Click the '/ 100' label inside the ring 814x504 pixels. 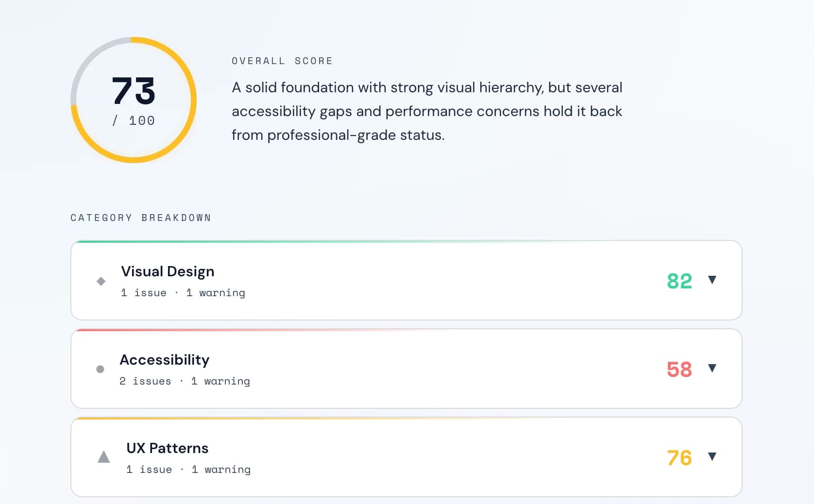point(133,121)
